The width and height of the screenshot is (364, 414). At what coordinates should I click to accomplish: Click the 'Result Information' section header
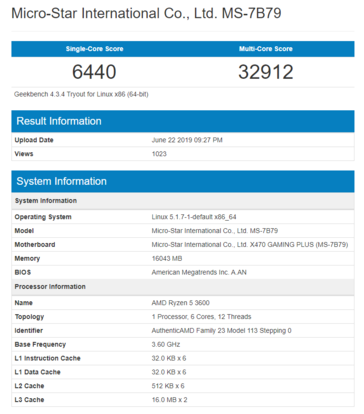point(183,121)
